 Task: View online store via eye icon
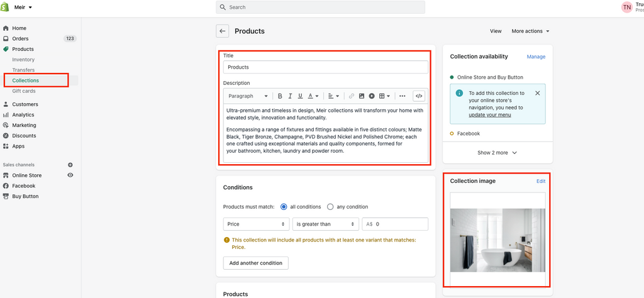click(70, 175)
